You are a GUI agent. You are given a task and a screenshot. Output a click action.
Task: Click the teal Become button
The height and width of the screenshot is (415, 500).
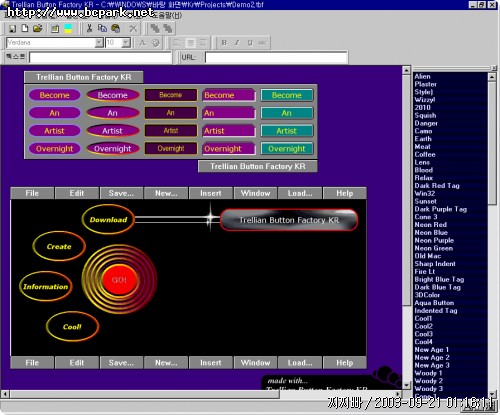pos(287,95)
